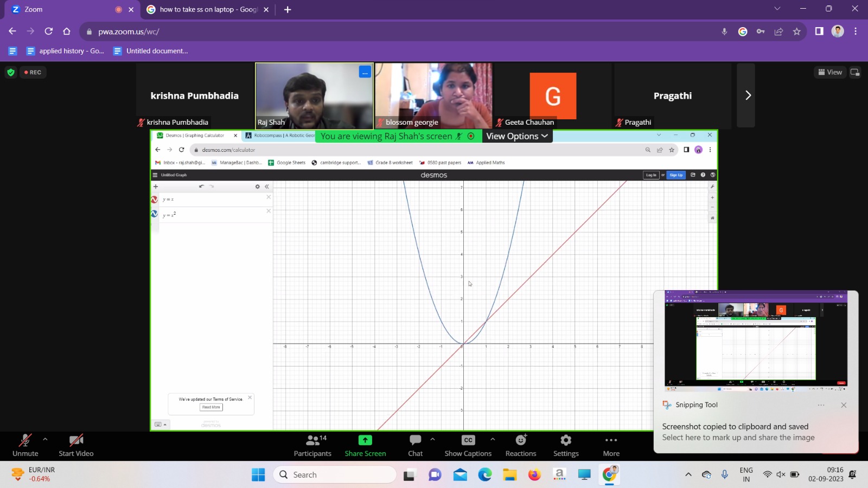Open Participants panel
The image size is (868, 488).
tap(312, 445)
